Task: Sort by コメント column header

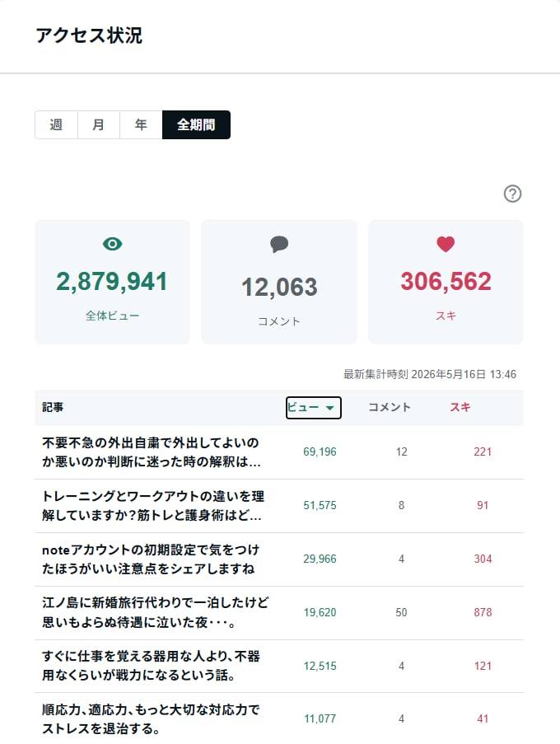Action: coord(390,407)
